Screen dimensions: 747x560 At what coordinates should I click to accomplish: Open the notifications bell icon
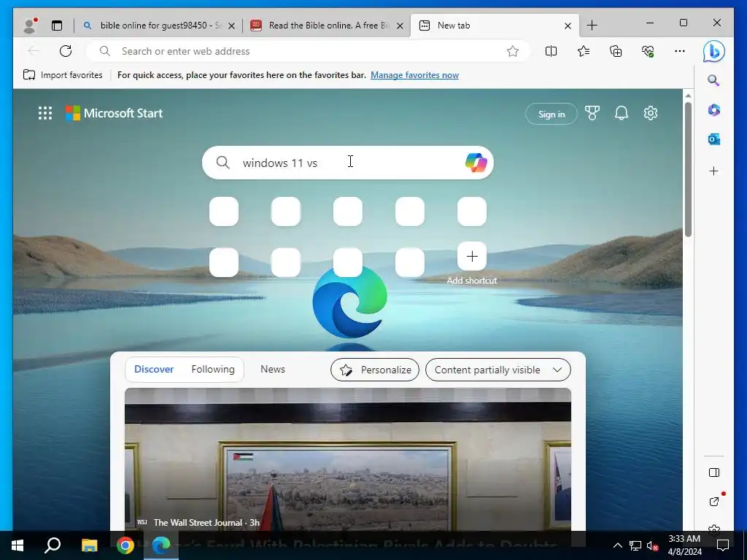(622, 113)
